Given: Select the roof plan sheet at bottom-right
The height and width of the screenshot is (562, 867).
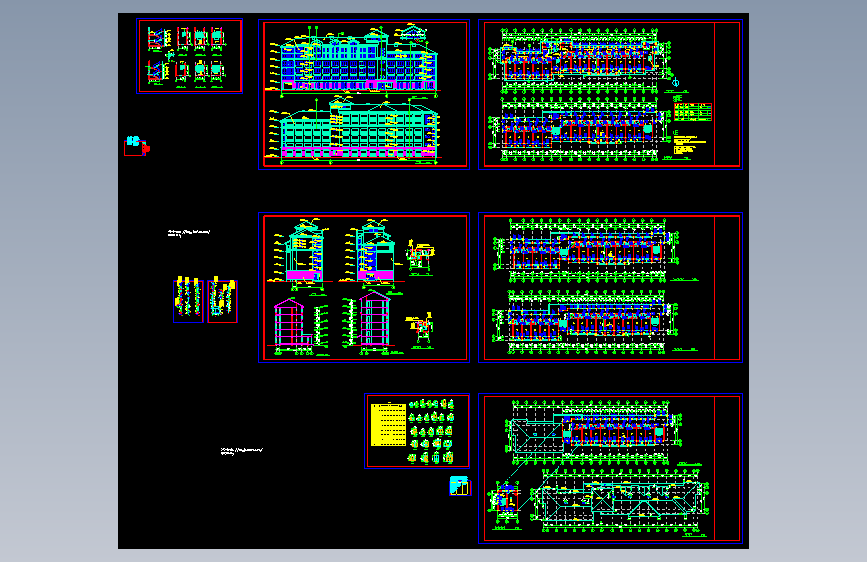Looking at the screenshot, I should 610,469.
